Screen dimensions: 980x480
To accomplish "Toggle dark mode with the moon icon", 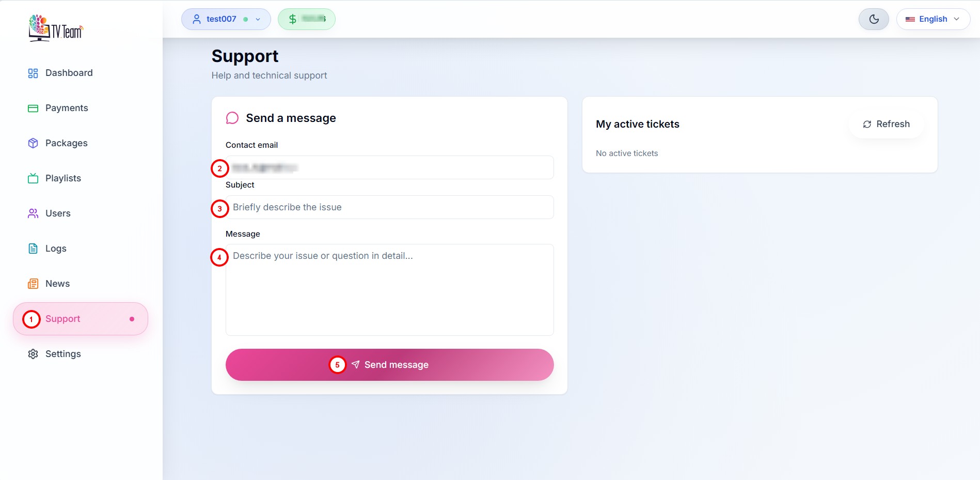I will pyautogui.click(x=874, y=19).
